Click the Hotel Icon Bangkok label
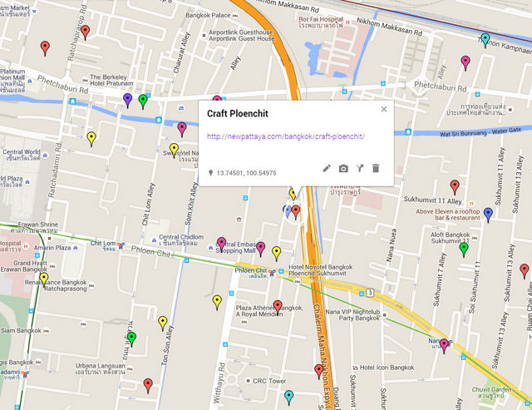 click(387, 368)
